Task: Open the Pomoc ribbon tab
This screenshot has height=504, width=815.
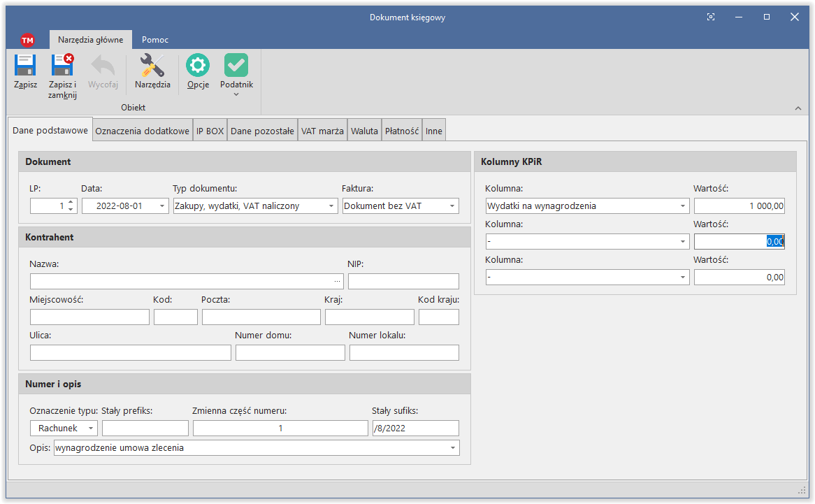Action: (x=155, y=40)
